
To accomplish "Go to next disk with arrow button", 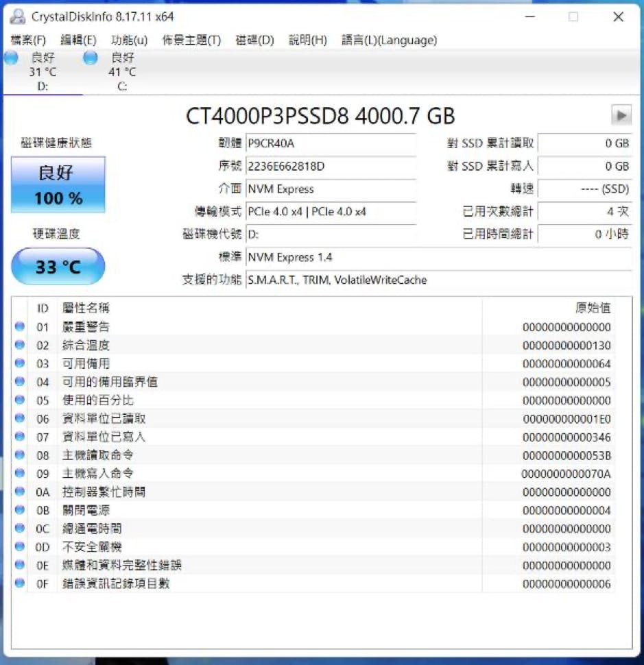I will point(621,115).
